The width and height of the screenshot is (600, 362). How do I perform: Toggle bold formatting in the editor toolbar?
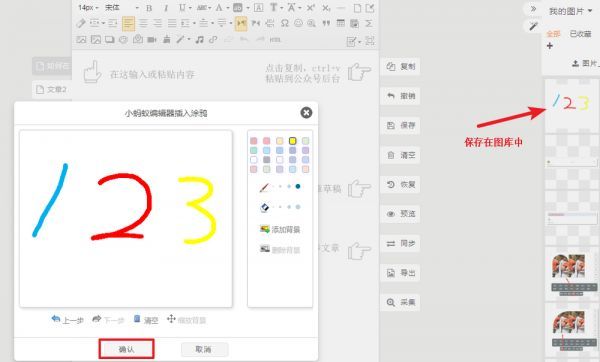click(149, 8)
